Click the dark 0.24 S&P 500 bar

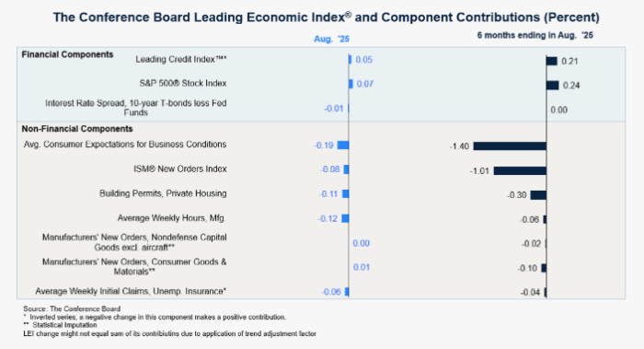pos(552,85)
